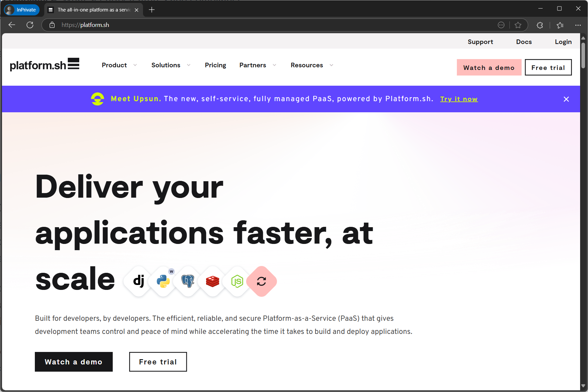Viewport: 588px width, 392px height.
Task: Click the Meet Upsun banner text
Action: point(272,99)
